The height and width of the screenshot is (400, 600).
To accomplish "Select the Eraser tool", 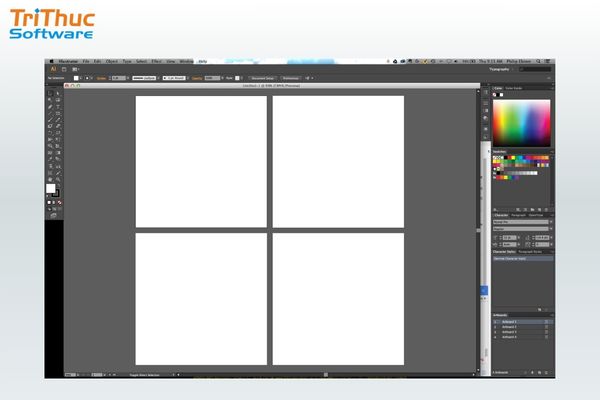I will pos(58,126).
